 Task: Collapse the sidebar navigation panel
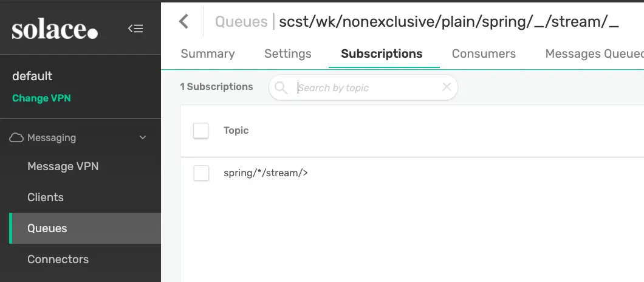[x=135, y=29]
